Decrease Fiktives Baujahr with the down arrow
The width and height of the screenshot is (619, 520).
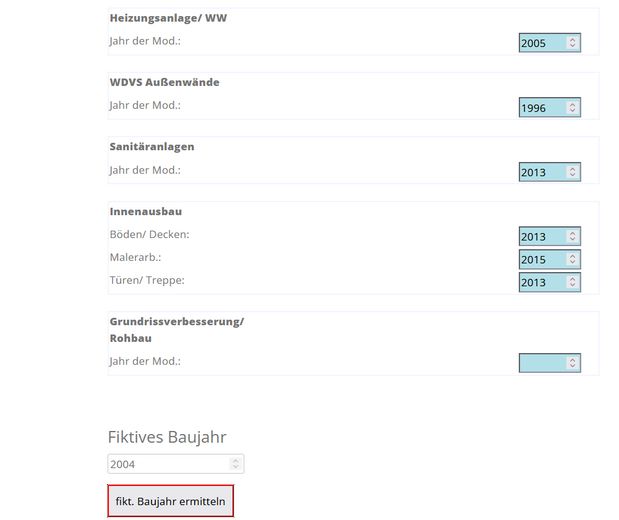pos(235,467)
